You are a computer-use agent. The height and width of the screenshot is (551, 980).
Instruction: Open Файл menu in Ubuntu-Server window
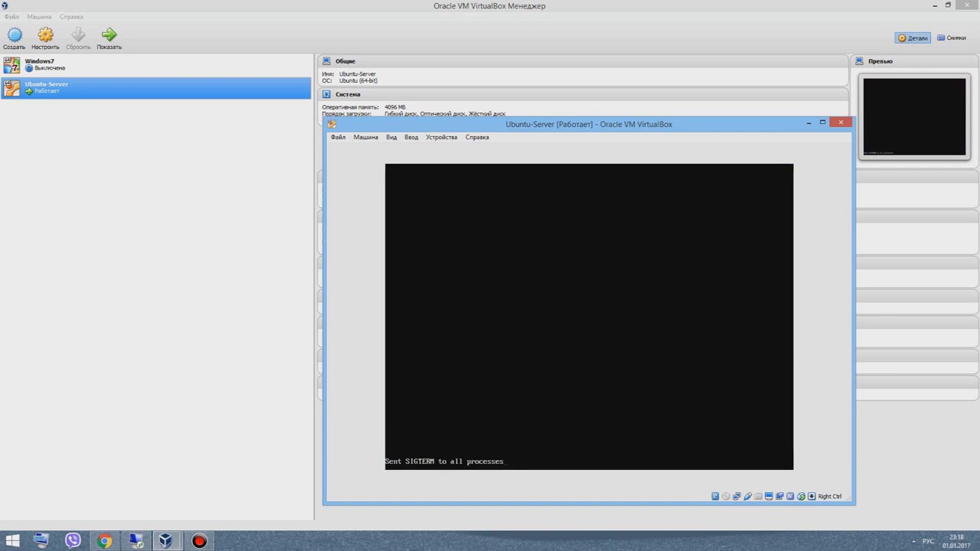[x=338, y=137]
